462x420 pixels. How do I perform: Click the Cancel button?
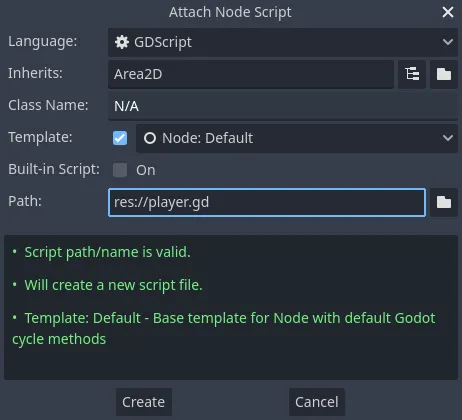[317, 402]
